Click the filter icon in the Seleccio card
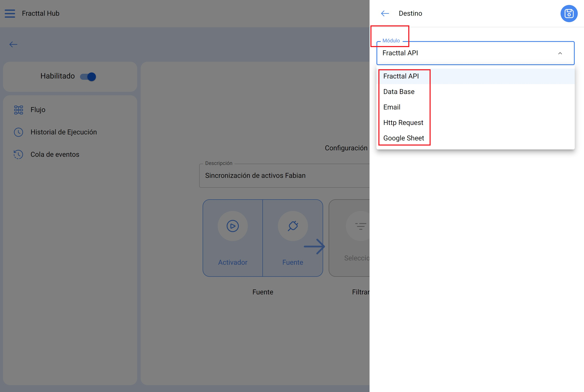The image size is (584, 392). point(361,226)
